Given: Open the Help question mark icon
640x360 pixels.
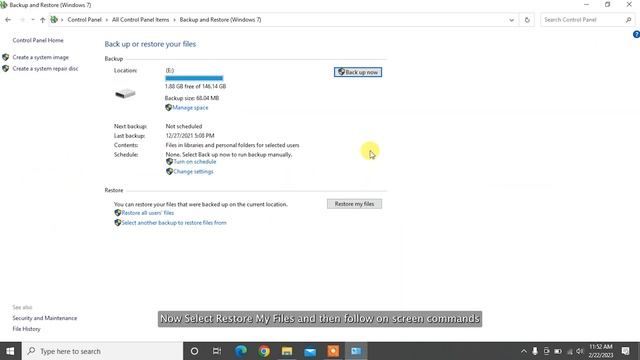Looking at the screenshot, I should click(x=636, y=34).
